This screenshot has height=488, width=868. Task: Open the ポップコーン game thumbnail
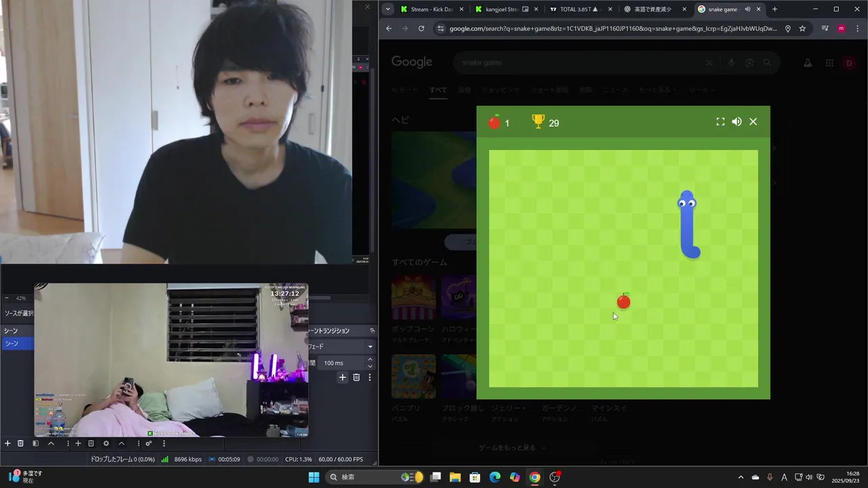coord(414,298)
